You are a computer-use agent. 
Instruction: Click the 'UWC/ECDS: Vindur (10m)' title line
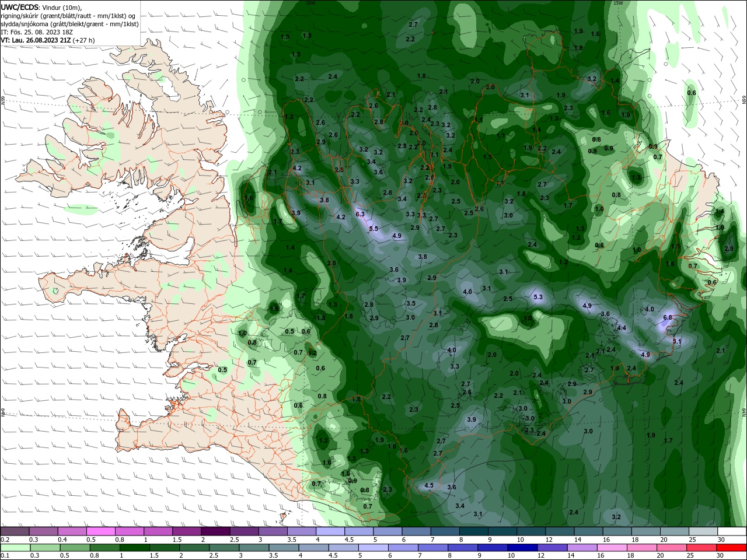coord(41,7)
